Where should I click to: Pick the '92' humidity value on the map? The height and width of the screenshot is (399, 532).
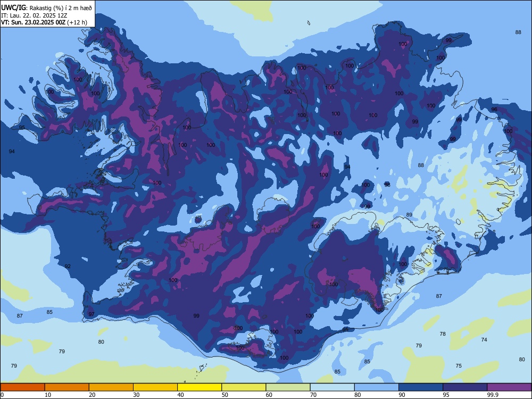point(68,267)
